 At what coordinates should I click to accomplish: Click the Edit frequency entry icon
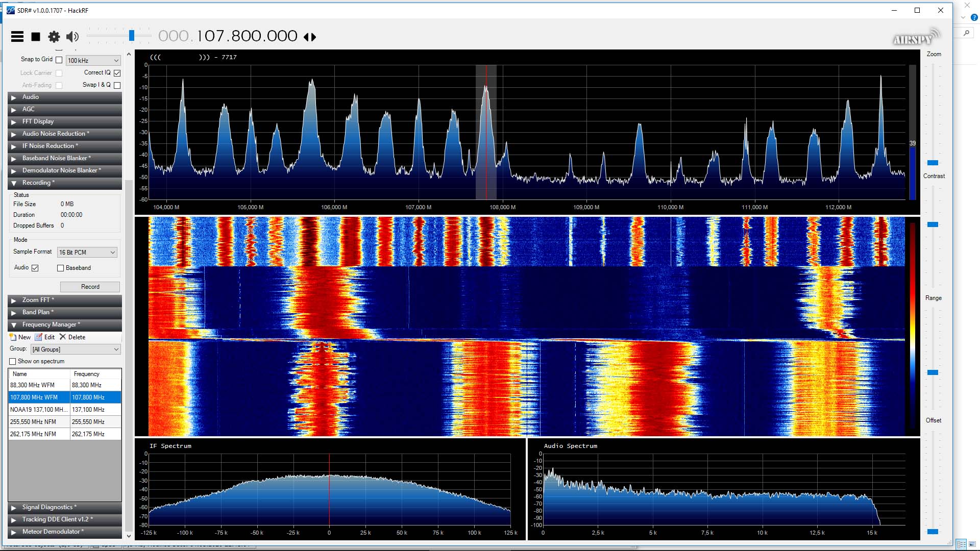point(39,337)
